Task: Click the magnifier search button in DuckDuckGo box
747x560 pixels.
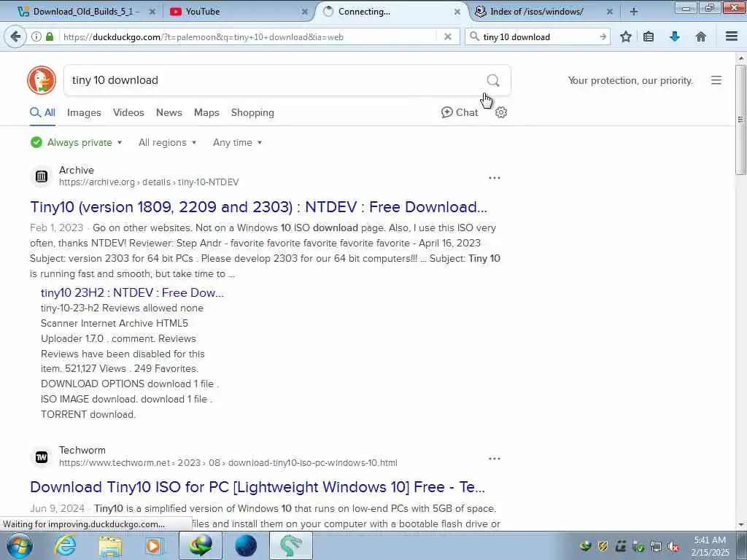Action: (493, 80)
